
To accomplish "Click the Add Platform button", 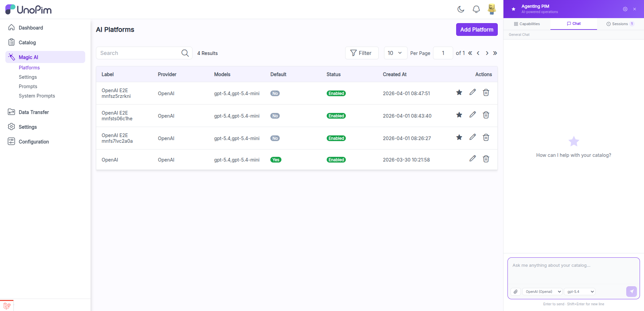I will (x=477, y=29).
